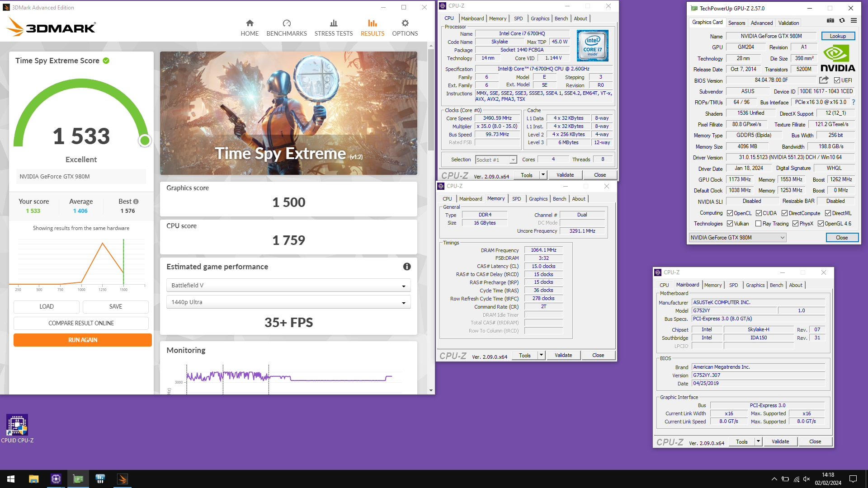
Task: Open Bench tab in CPU-Z Mainboard window
Action: pyautogui.click(x=776, y=285)
